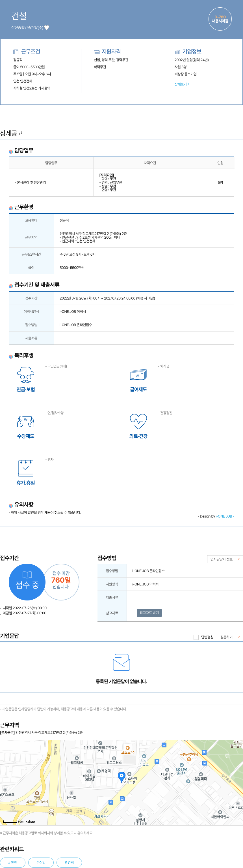Open the 질문하기 question button
The width and height of the screenshot is (243, 868).
[230, 637]
